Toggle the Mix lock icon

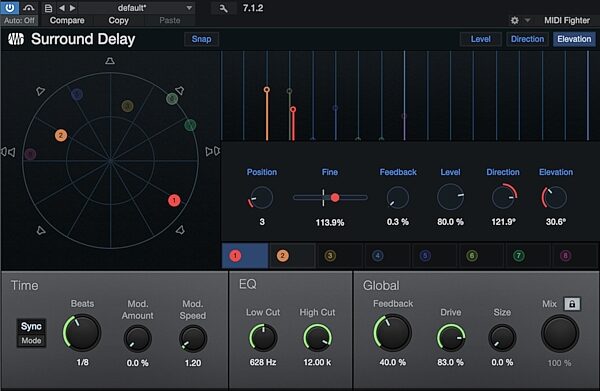click(572, 304)
